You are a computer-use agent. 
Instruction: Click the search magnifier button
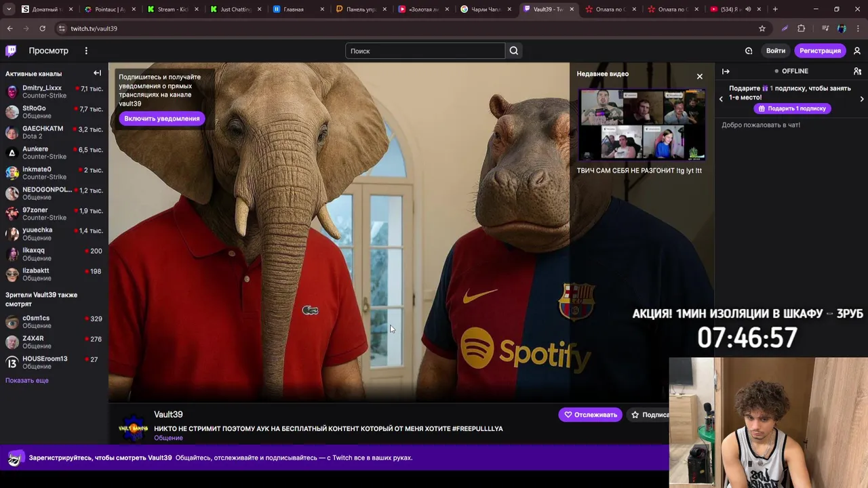coord(514,51)
